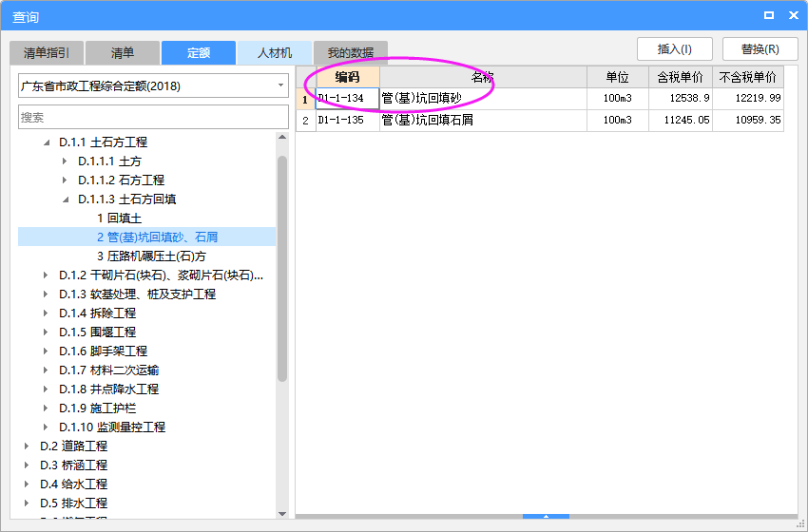Select row header number 2
The height and width of the screenshot is (532, 808).
(x=305, y=121)
